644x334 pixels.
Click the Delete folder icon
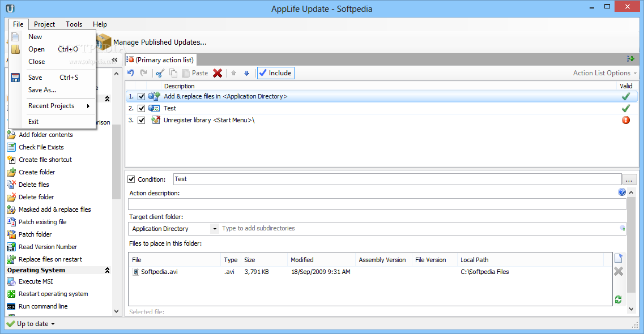(x=11, y=197)
